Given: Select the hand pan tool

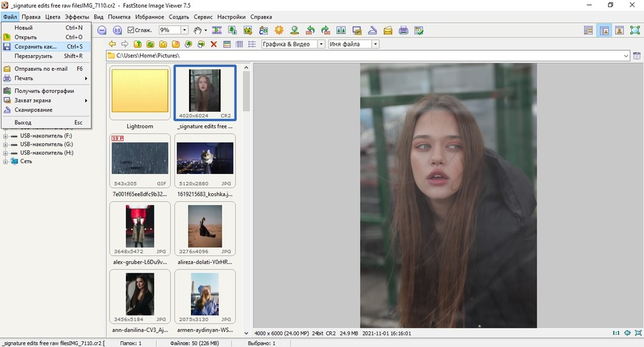Looking at the screenshot, I should [x=198, y=30].
